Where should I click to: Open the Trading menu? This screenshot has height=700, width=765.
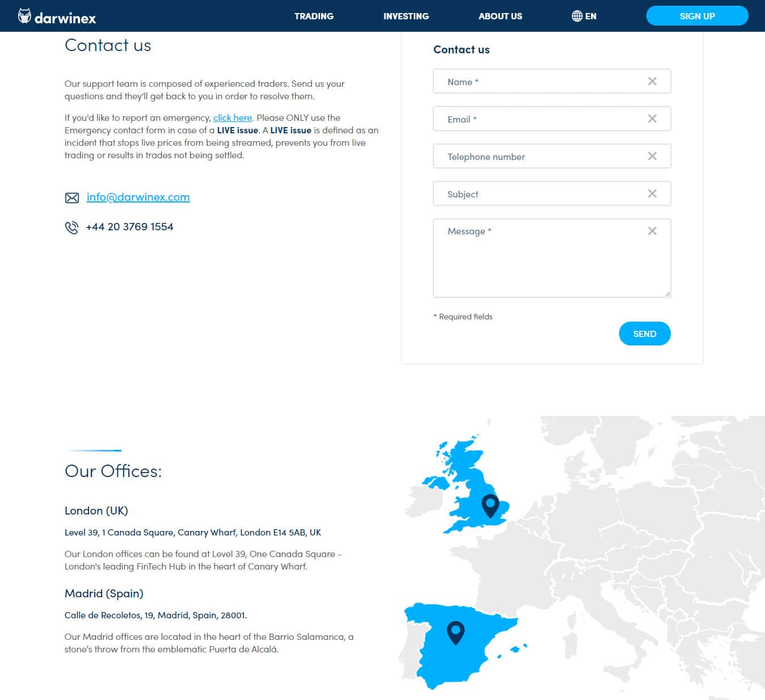tap(314, 16)
